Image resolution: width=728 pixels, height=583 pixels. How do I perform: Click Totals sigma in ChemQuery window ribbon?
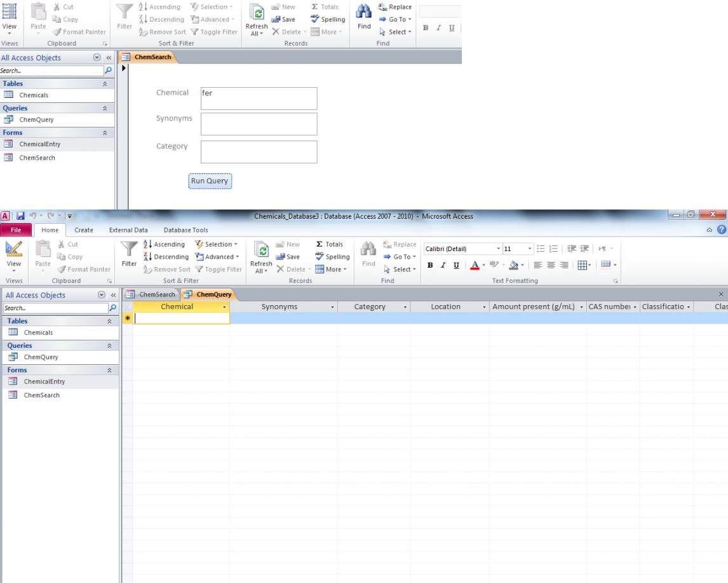pos(329,244)
